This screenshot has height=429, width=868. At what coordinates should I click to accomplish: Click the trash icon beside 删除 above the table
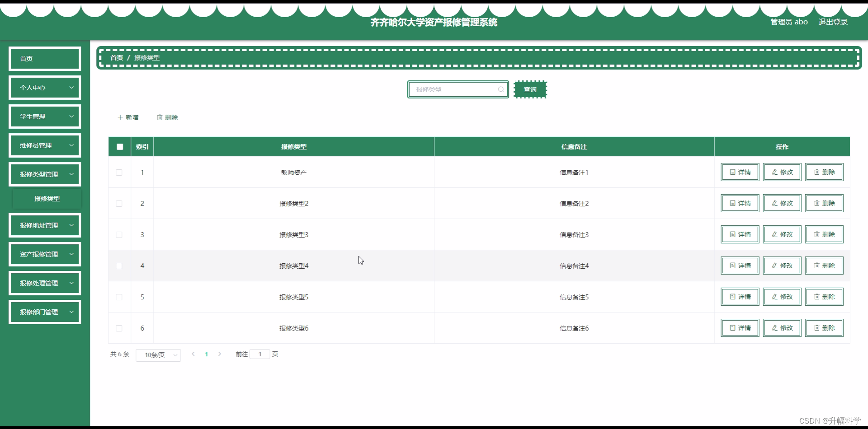point(159,117)
